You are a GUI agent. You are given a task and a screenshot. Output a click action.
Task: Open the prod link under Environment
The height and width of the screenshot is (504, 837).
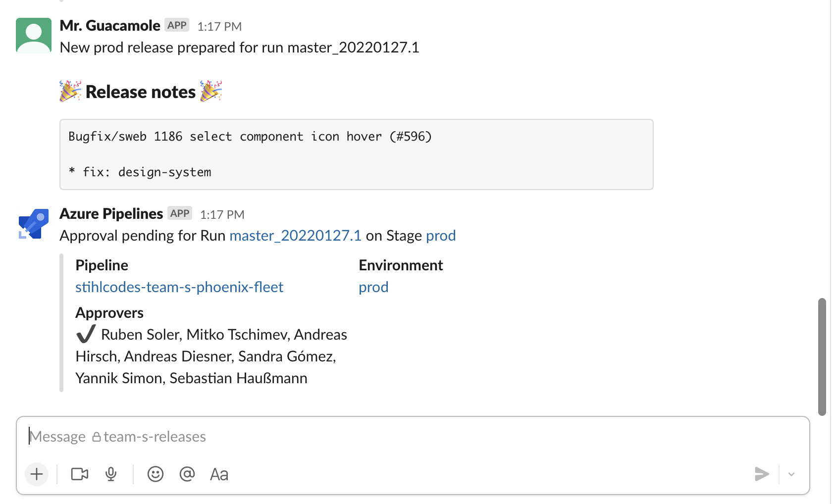point(373,288)
